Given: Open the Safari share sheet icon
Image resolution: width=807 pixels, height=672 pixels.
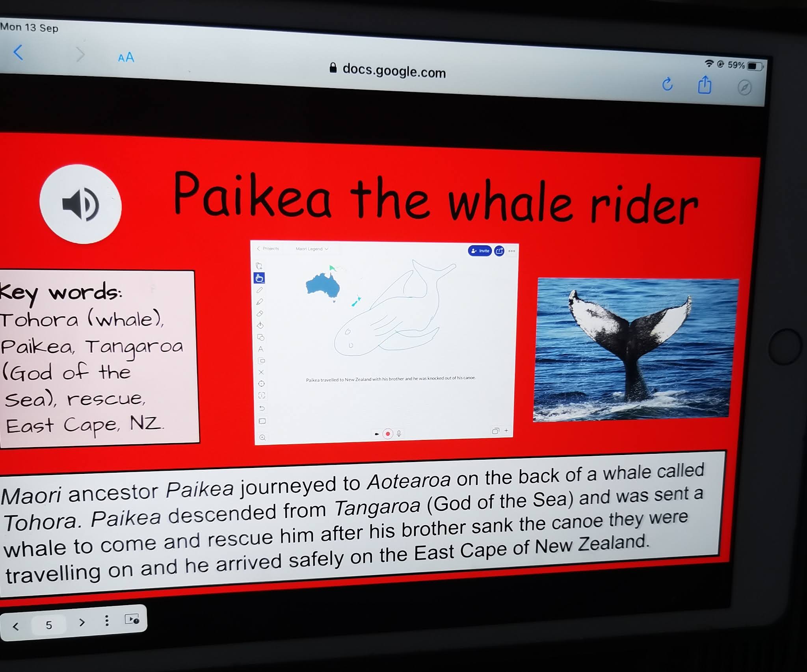Looking at the screenshot, I should (705, 85).
